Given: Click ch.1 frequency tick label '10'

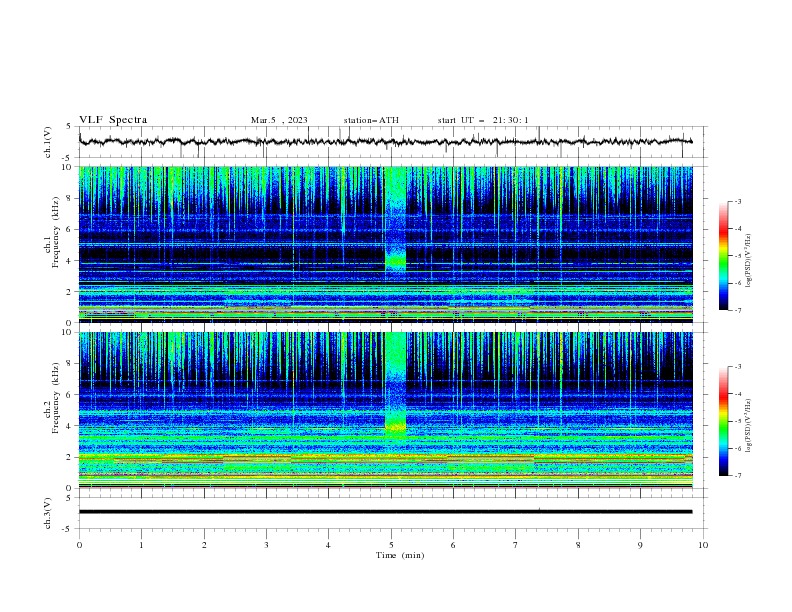Looking at the screenshot, I should tap(68, 167).
